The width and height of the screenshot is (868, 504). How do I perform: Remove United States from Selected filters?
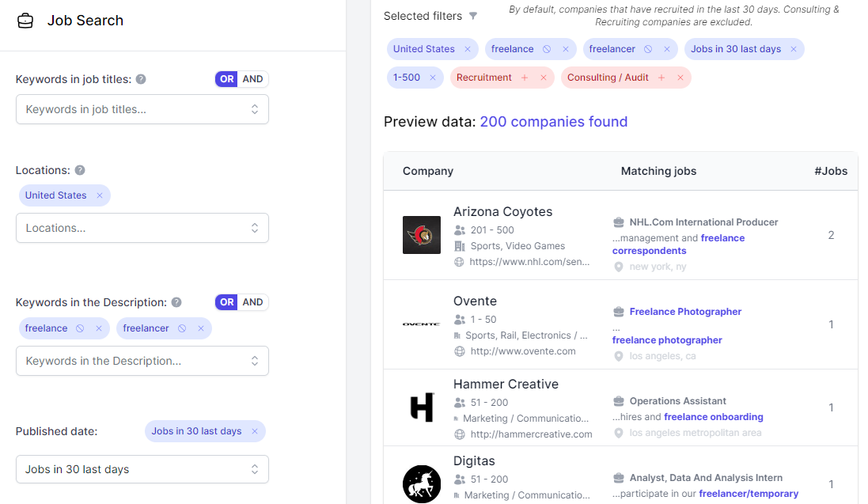(468, 49)
